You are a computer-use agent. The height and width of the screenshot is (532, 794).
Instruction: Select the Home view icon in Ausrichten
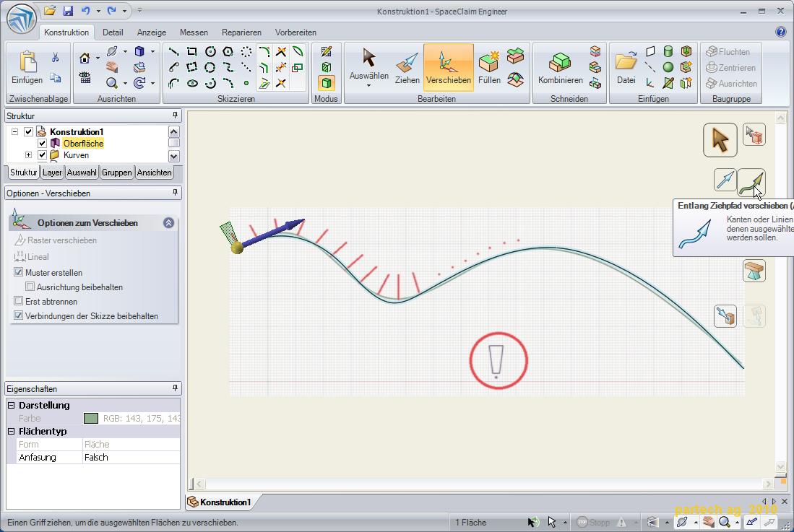click(85, 58)
